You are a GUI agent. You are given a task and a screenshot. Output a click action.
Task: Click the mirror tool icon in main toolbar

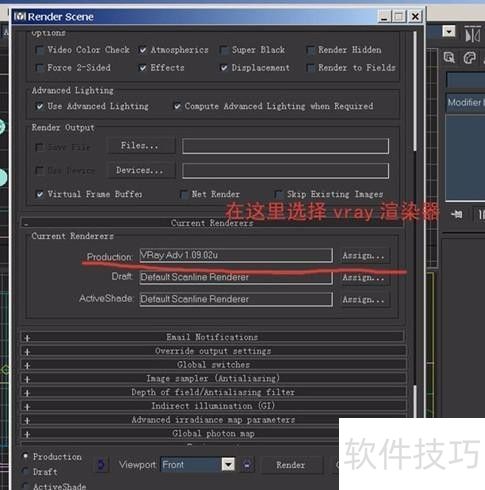(473, 34)
